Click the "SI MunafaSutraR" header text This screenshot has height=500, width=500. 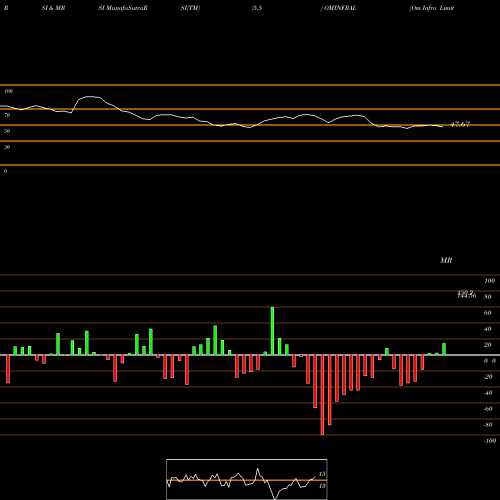click(123, 8)
